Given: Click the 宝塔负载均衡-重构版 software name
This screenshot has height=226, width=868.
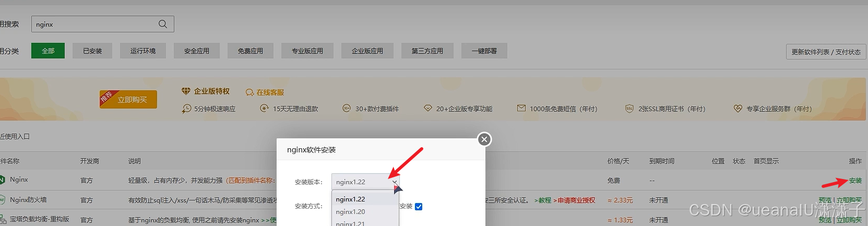Looking at the screenshot, I should tap(40, 219).
